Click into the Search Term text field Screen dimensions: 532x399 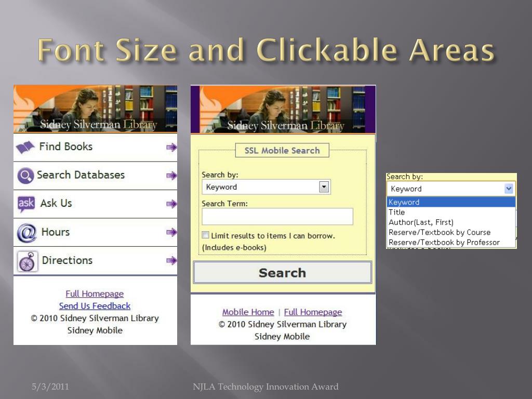coord(277,217)
